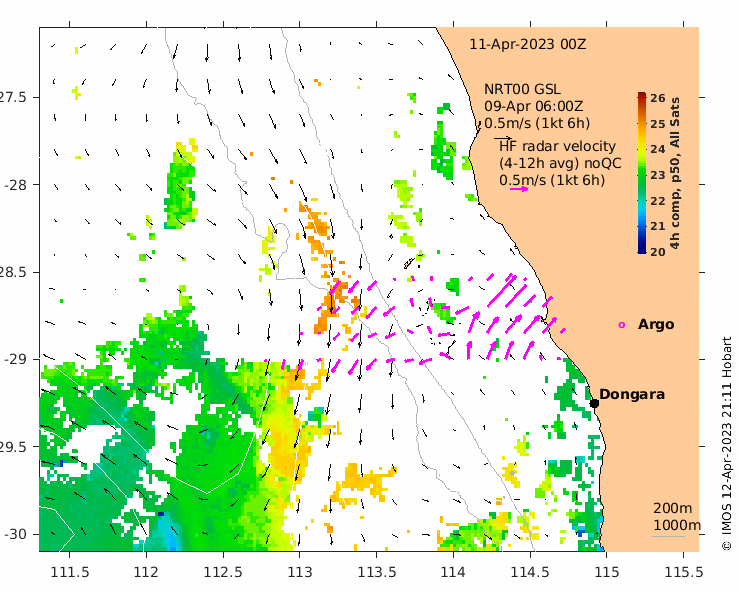Viewport: 740px width, 592px height.
Task: Click the 20 degree color bar tick
Action: point(657,252)
